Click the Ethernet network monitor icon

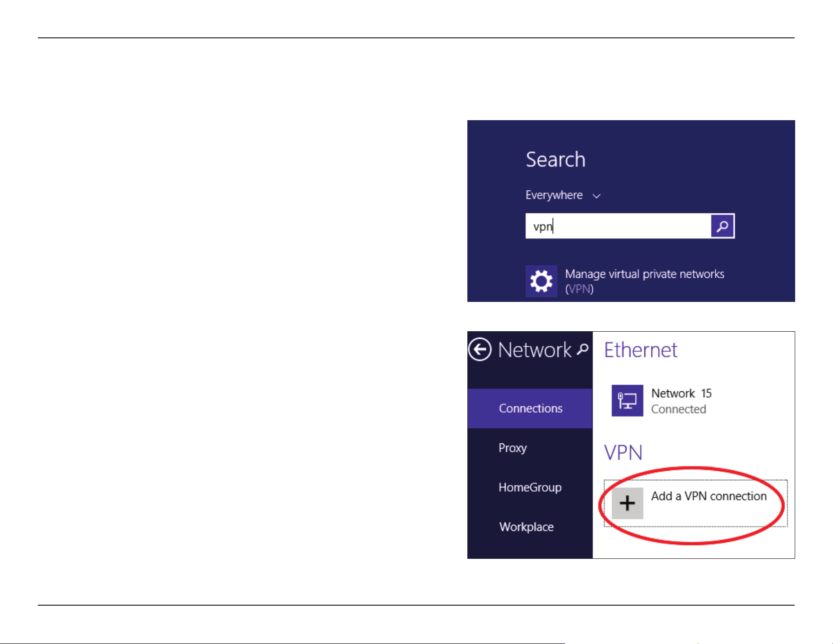click(x=627, y=400)
